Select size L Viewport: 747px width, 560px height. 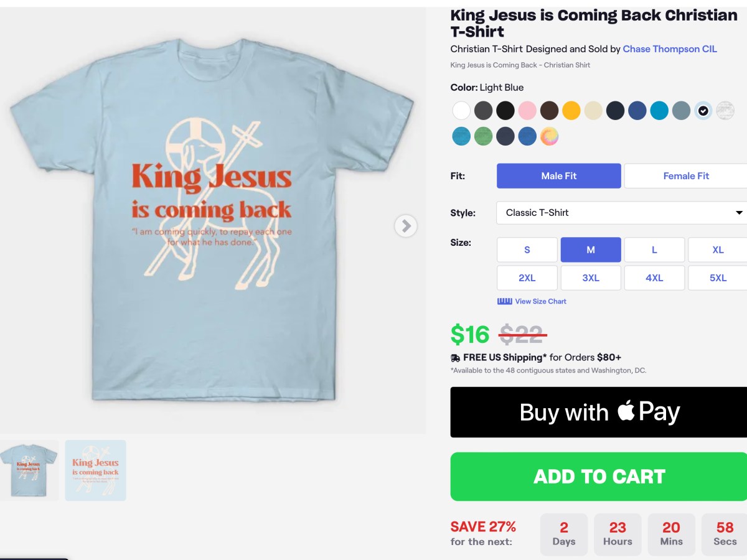(654, 250)
